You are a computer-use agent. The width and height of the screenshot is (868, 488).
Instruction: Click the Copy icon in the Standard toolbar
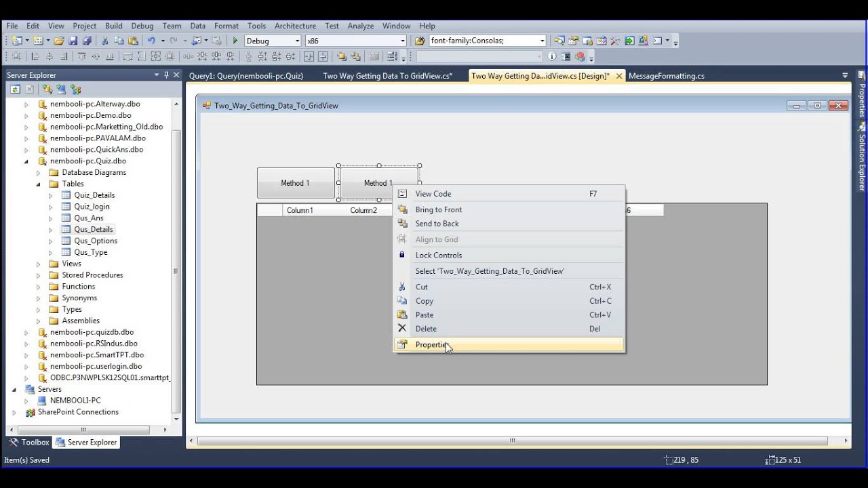(119, 41)
